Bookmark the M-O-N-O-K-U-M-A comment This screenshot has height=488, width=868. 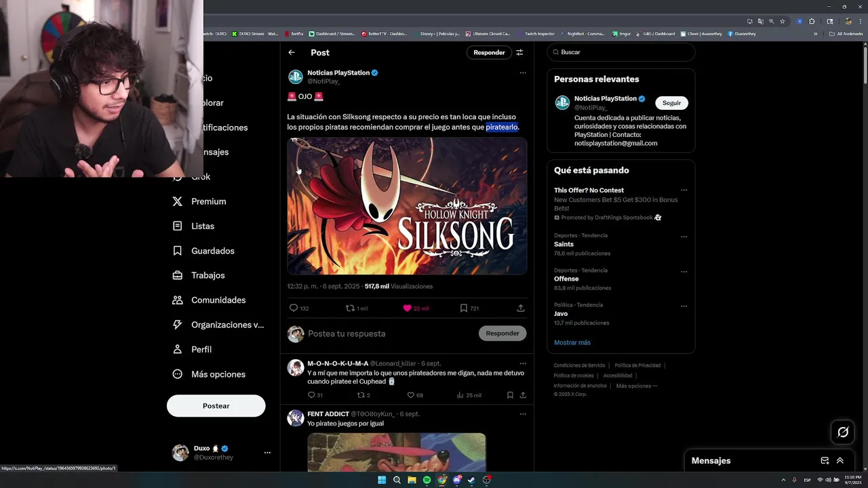click(510, 395)
